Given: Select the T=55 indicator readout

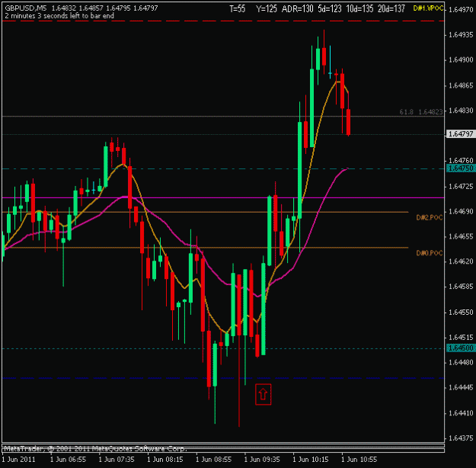Looking at the screenshot, I should [x=237, y=9].
